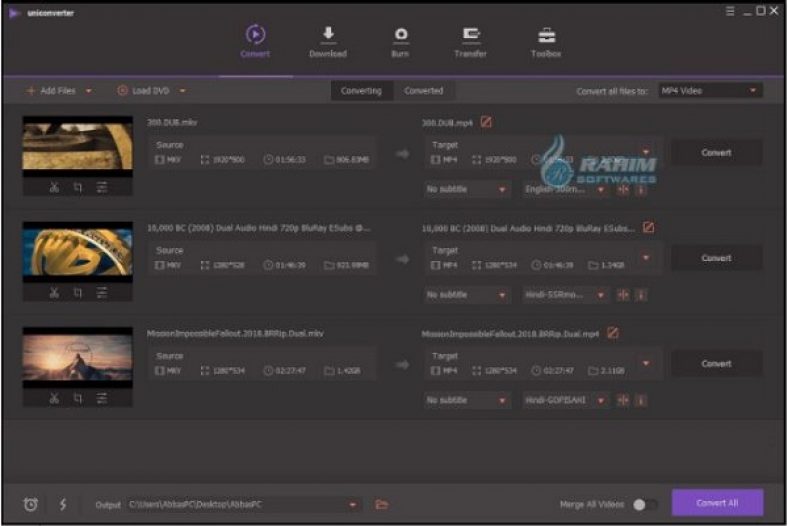Image resolution: width=788 pixels, height=526 pixels.
Task: Click the compress icon in 300.DUB row
Action: point(623,189)
